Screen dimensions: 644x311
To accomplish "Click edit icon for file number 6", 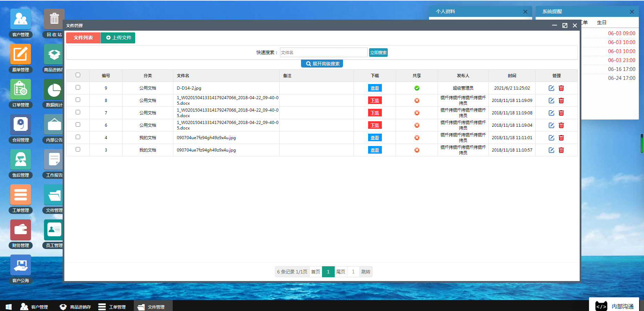I will (x=551, y=125).
